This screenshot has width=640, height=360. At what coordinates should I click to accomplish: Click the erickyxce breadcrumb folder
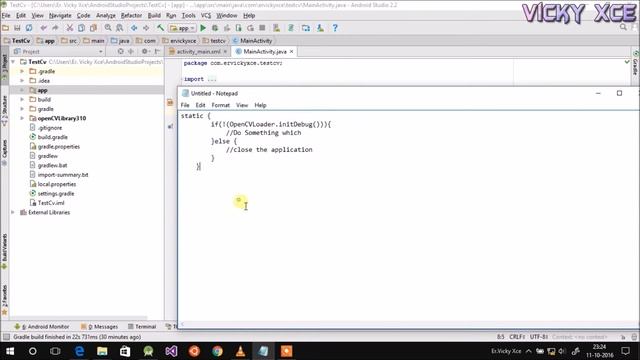point(179,41)
